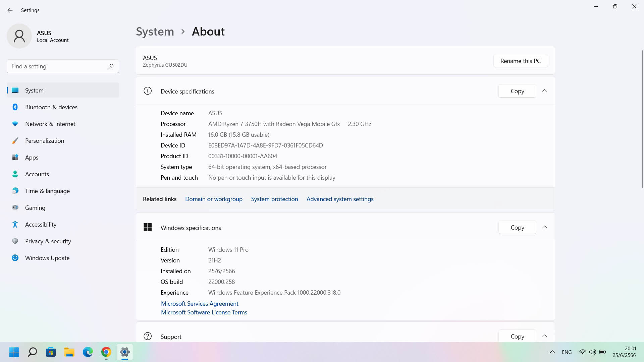This screenshot has width=644, height=362.
Task: Show hidden system tray icons
Action: click(552, 352)
